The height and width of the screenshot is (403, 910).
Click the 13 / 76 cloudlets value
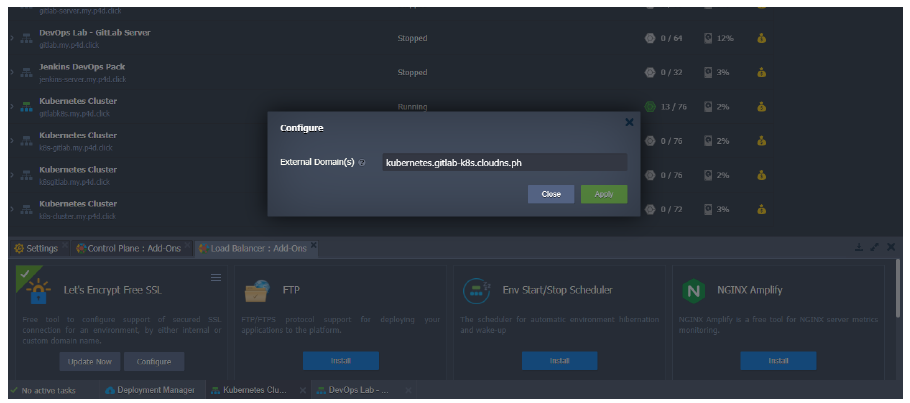tap(674, 107)
